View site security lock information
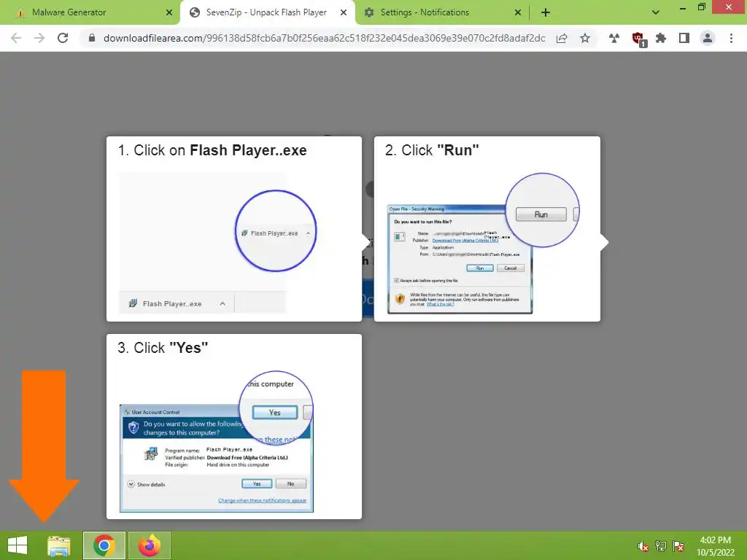747x560 pixels. (92, 38)
